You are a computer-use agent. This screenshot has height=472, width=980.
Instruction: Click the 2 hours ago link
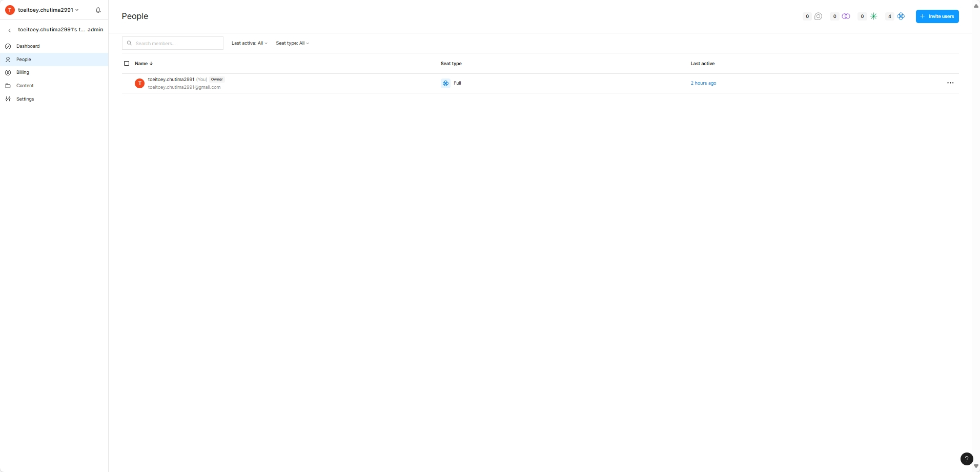(x=703, y=83)
